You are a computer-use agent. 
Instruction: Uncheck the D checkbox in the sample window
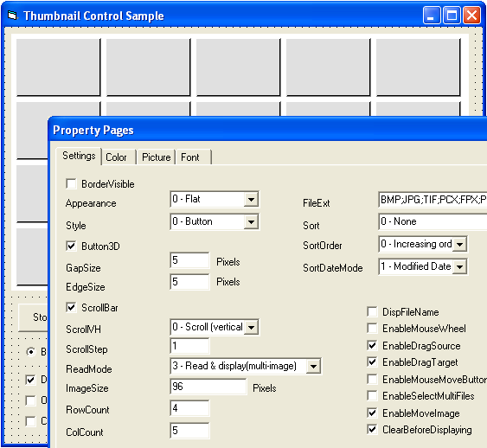pyautogui.click(x=30, y=380)
